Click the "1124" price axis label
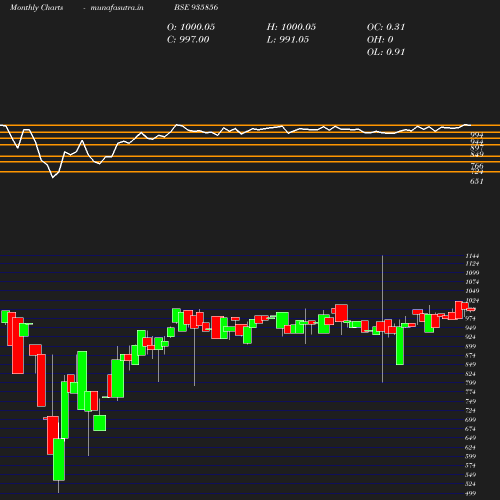Screen dimensions: 500x500 pyautogui.click(x=472, y=264)
